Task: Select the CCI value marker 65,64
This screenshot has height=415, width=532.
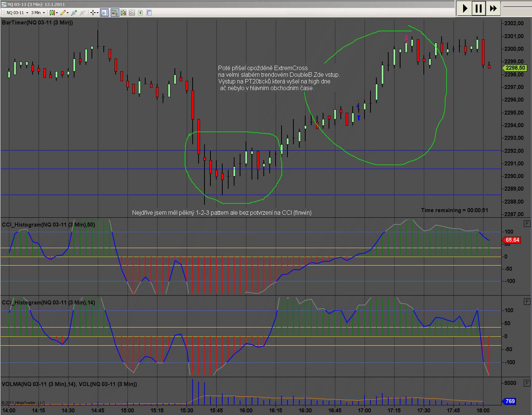Action: 512,240
